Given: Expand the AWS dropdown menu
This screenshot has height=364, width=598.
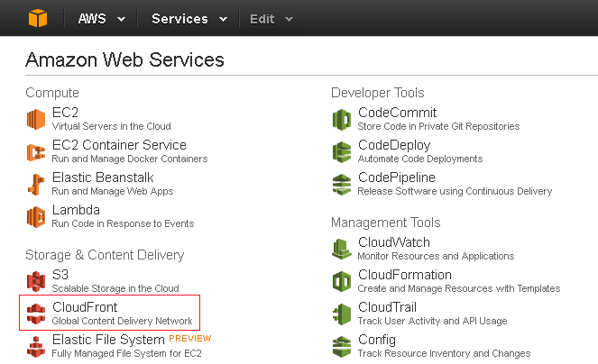Looking at the screenshot, I should tap(101, 19).
